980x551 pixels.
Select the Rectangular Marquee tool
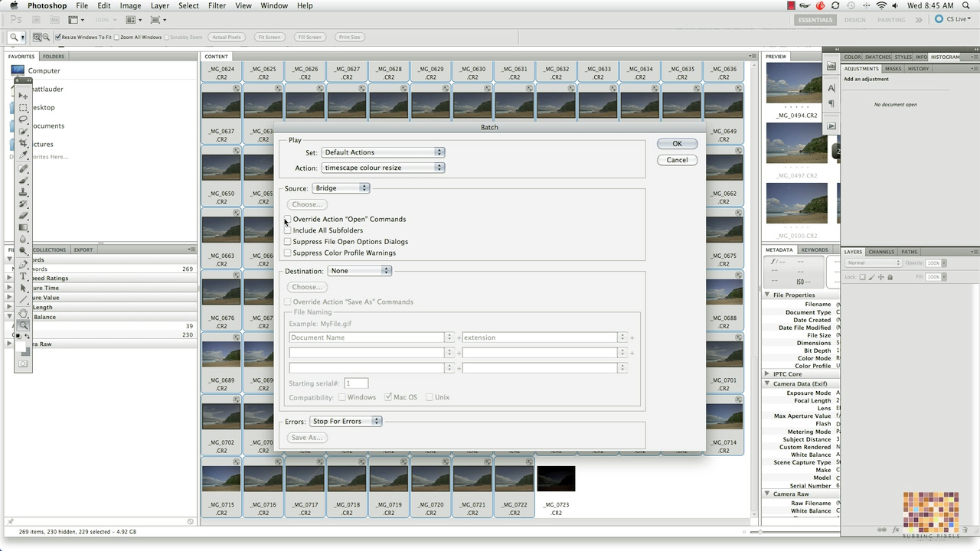point(24,108)
